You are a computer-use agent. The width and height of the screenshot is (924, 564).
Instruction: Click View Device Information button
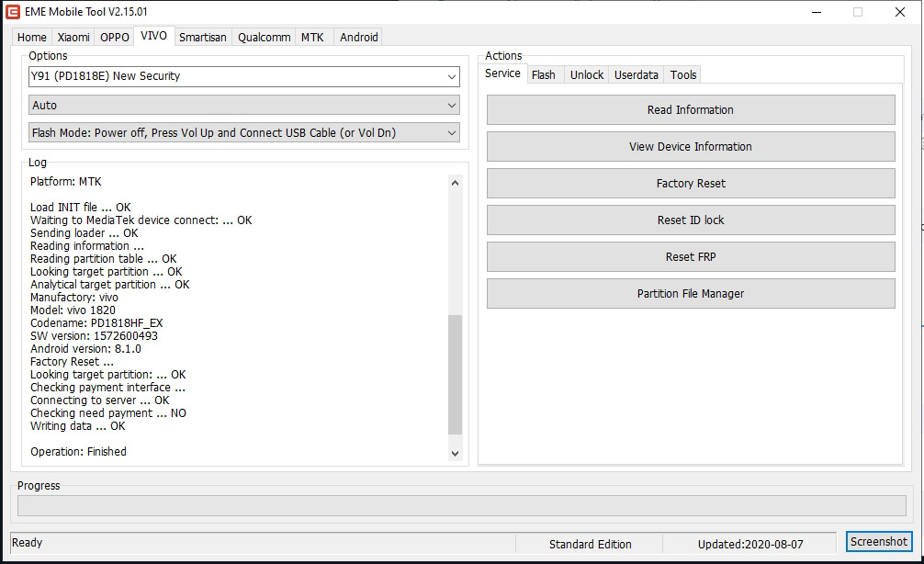point(691,147)
